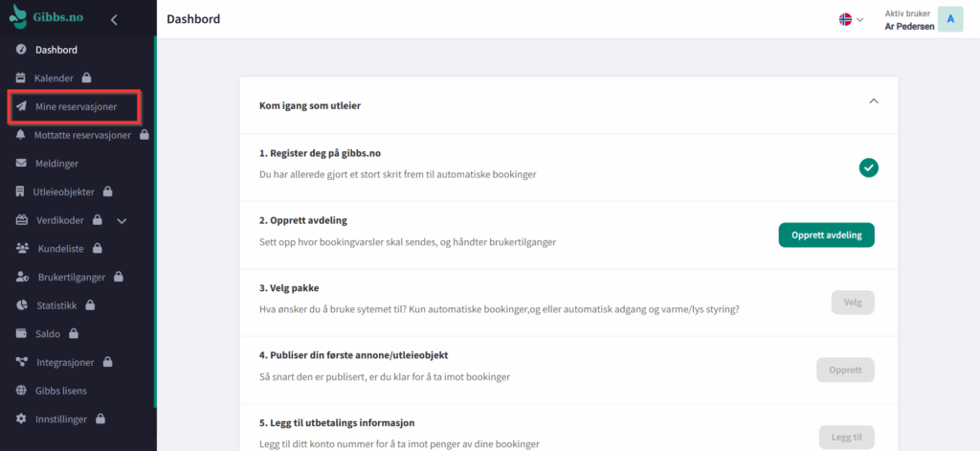Image resolution: width=980 pixels, height=451 pixels.
Task: Click the Innstillinger gear icon
Action: 21,419
